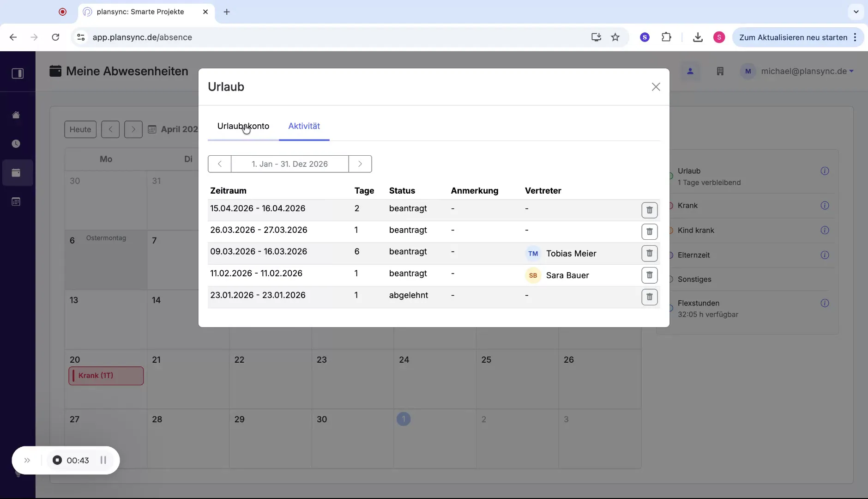868x499 pixels.
Task: Select highlighted day 1 in calendar
Action: [403, 419]
